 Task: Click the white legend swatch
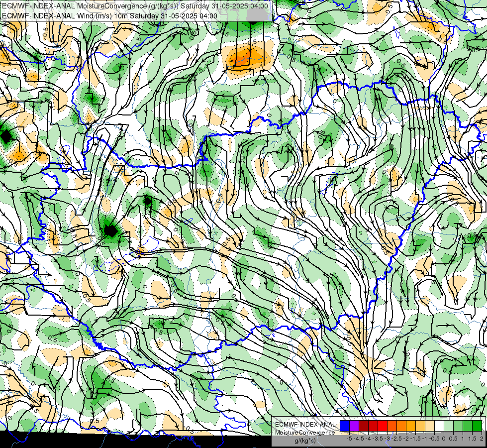pos(439,426)
